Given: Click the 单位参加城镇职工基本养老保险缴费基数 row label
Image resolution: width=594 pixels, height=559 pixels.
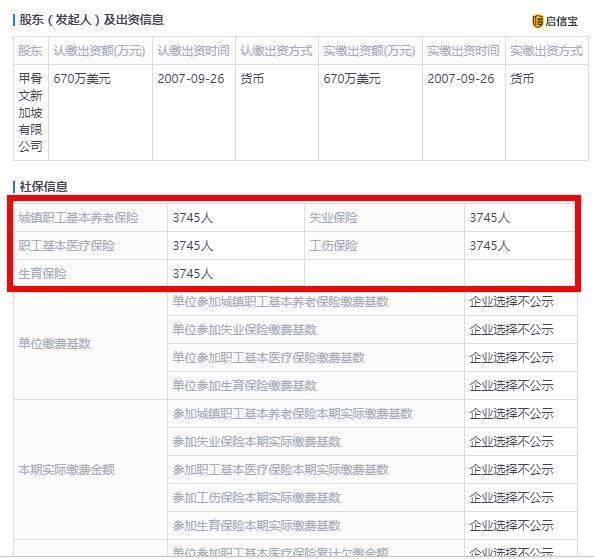Looking at the screenshot, I should pyautogui.click(x=280, y=301).
